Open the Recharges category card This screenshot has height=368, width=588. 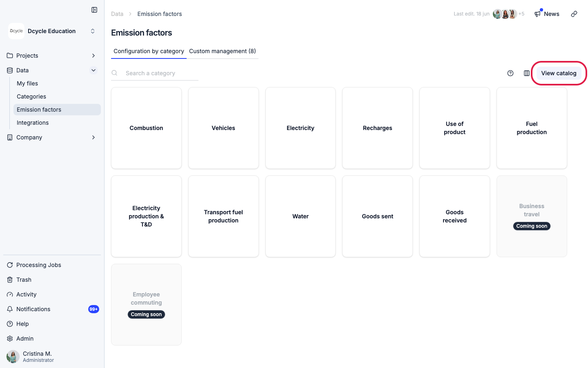(378, 128)
